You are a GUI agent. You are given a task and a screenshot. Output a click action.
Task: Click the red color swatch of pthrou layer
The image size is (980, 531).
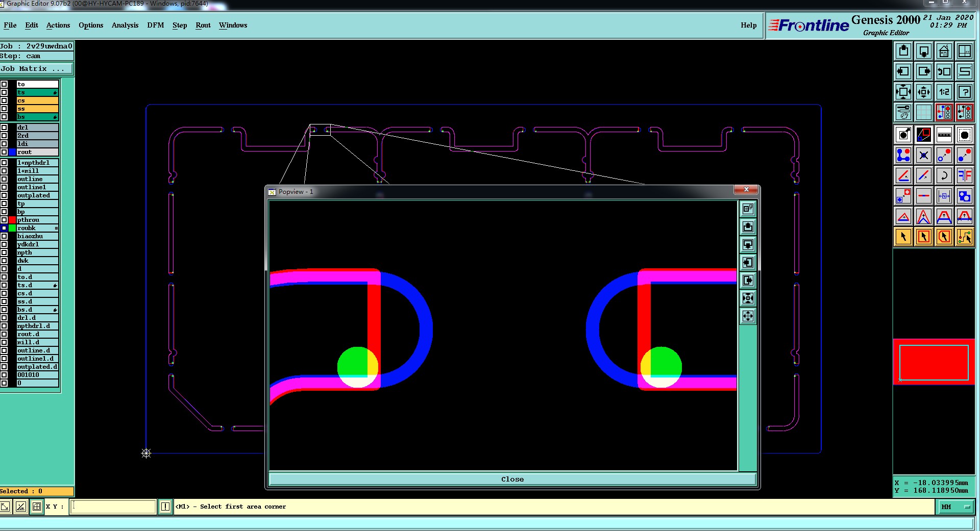[x=12, y=220]
